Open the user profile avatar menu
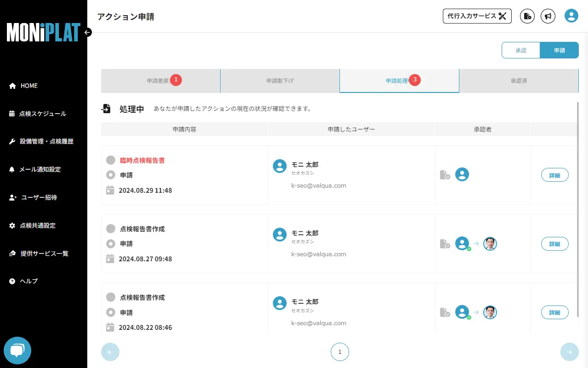Viewport: 588px width, 368px height. tap(571, 16)
